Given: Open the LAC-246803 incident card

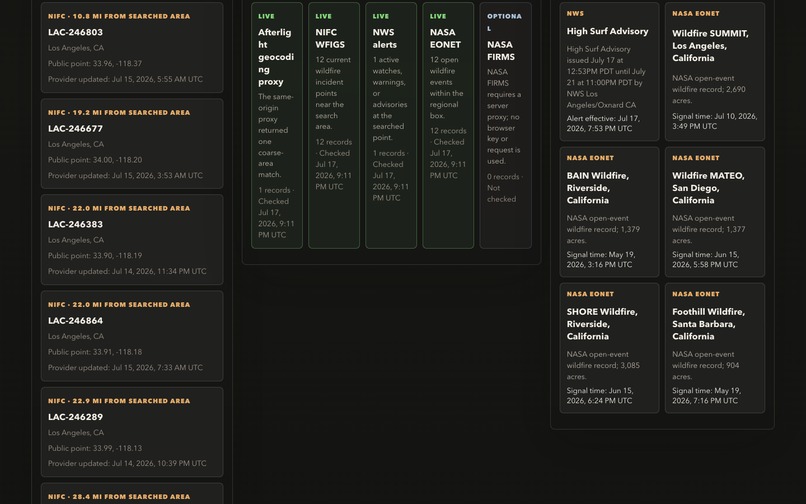Looking at the screenshot, I should tap(132, 47).
